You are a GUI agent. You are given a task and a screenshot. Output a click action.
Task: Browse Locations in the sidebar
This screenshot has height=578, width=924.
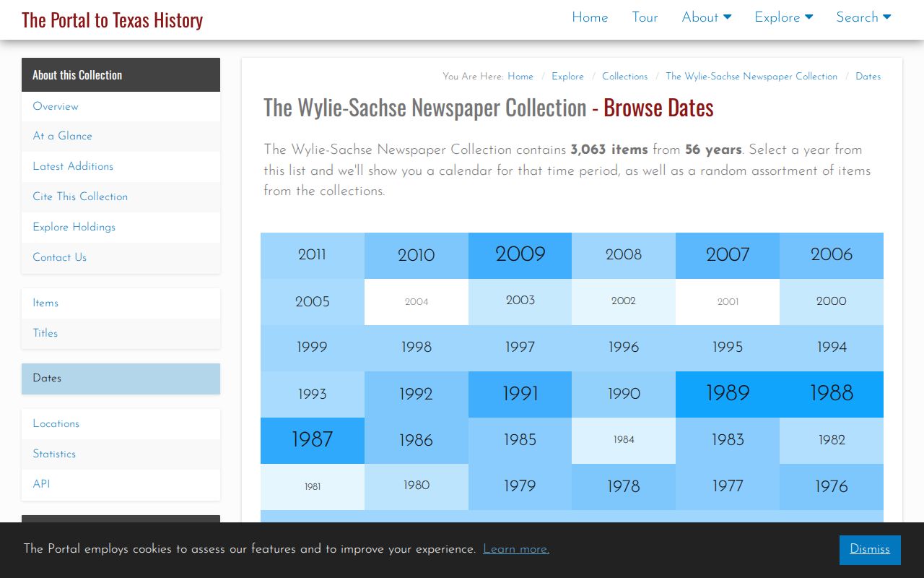coord(121,423)
